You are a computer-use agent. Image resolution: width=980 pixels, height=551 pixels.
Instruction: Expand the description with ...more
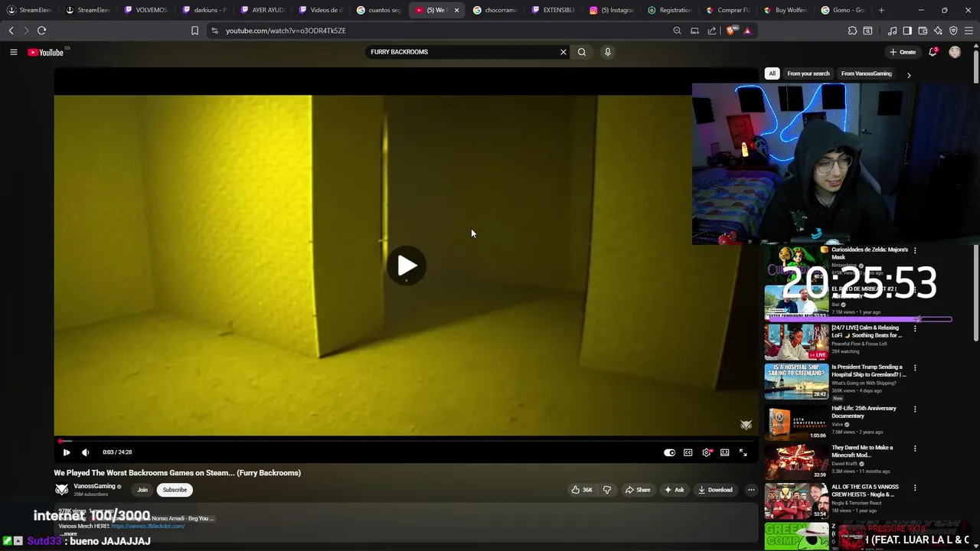(70, 533)
